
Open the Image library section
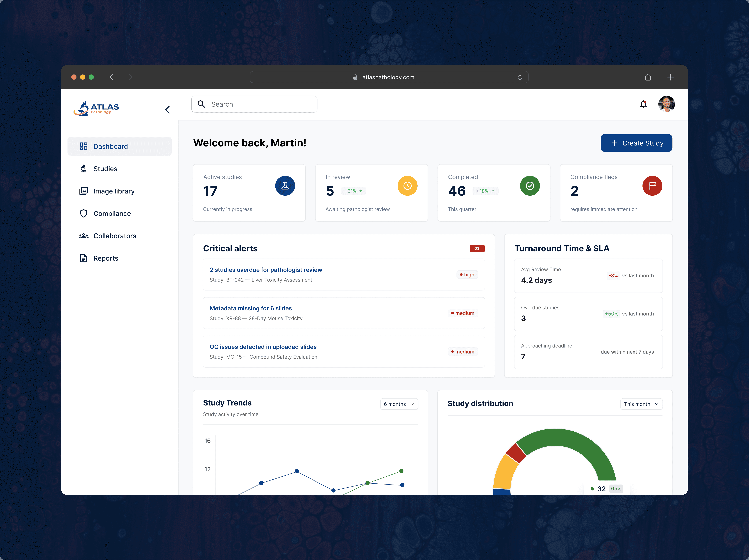(114, 191)
